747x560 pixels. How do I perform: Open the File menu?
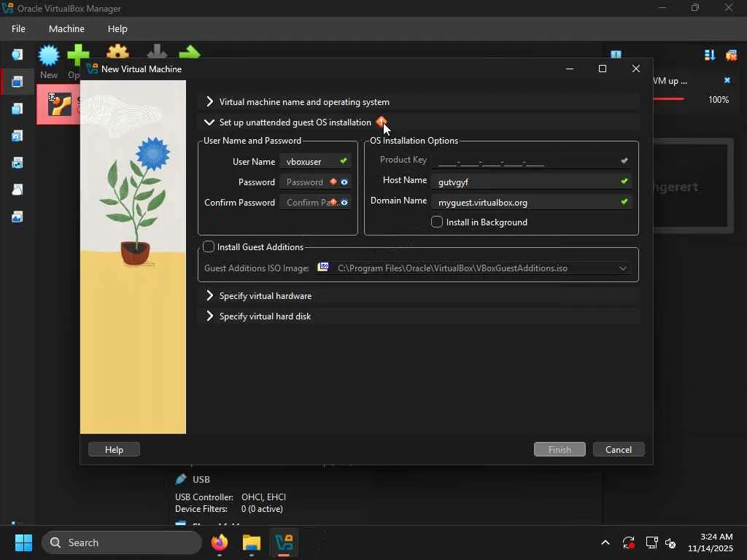point(18,28)
